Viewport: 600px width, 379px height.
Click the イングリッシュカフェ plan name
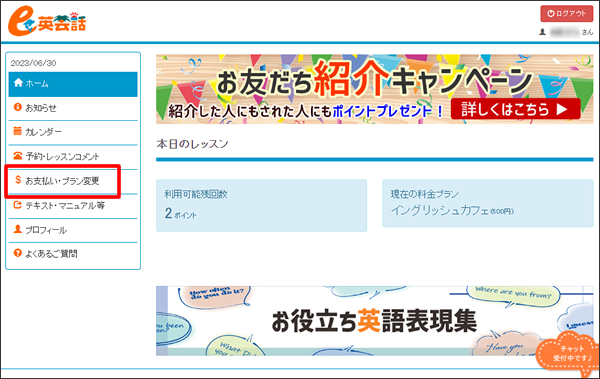pyautogui.click(x=440, y=211)
